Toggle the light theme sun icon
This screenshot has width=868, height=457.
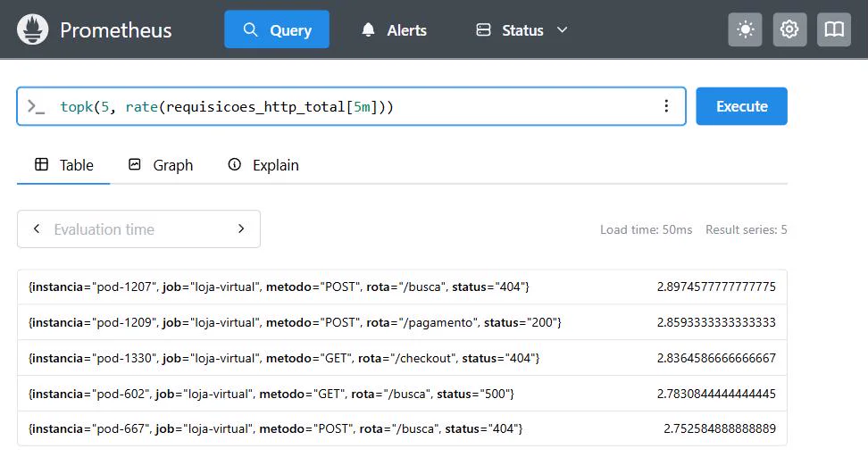745,29
